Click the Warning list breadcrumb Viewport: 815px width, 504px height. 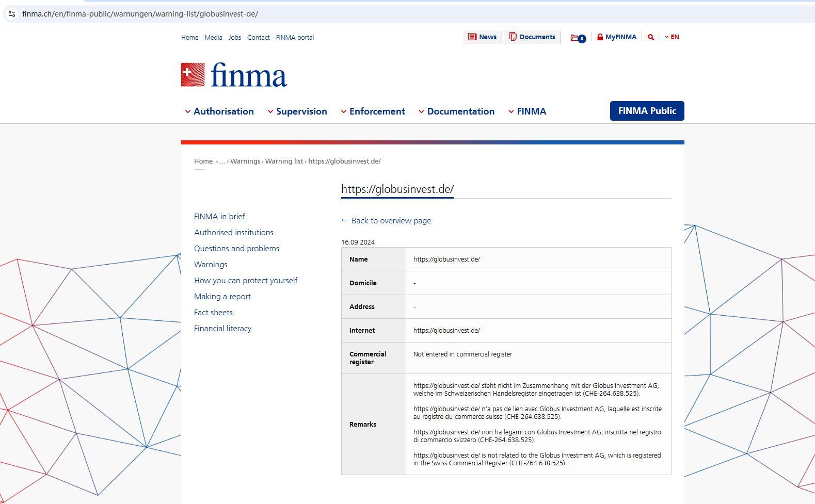(284, 161)
